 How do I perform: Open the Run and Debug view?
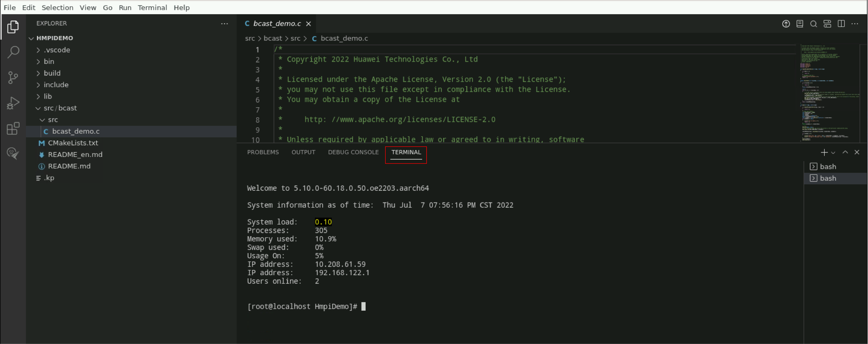coord(13,103)
